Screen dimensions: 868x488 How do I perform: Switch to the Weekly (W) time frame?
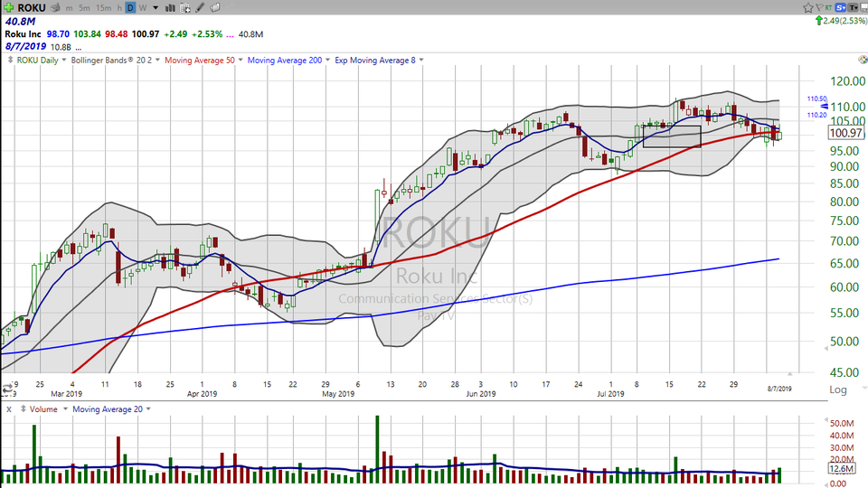pos(143,7)
